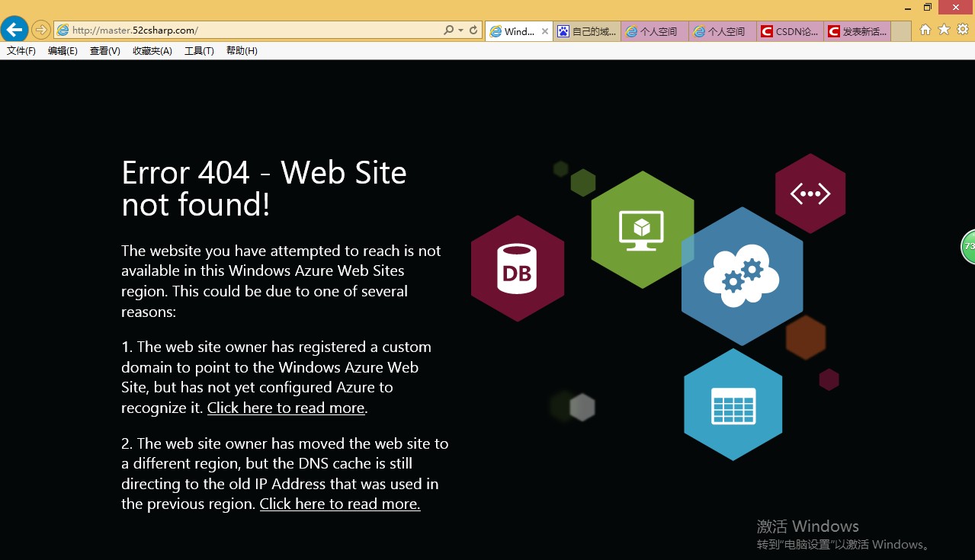The width and height of the screenshot is (975, 560).
Task: Open a new tab with the blank tab button
Action: tap(901, 31)
